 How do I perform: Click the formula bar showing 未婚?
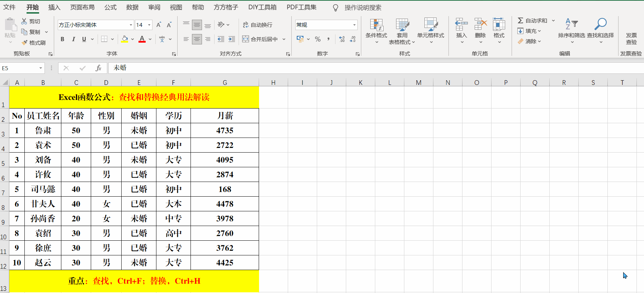click(377, 68)
